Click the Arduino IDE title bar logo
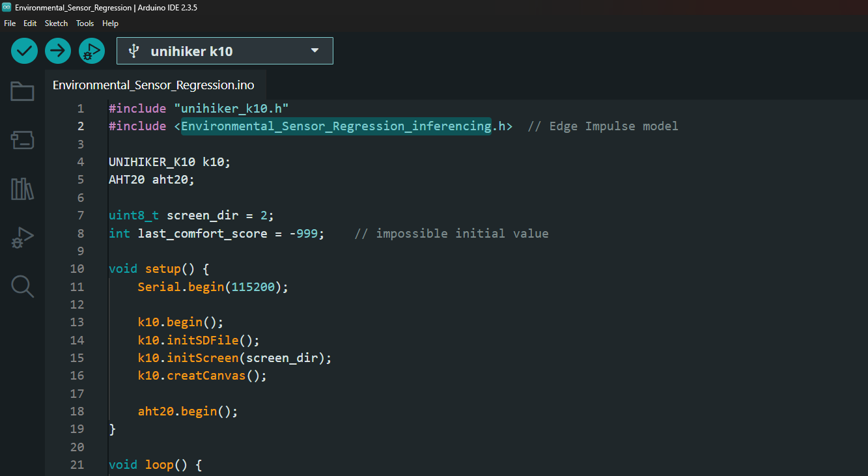Image resolution: width=868 pixels, height=476 pixels. (7, 7)
